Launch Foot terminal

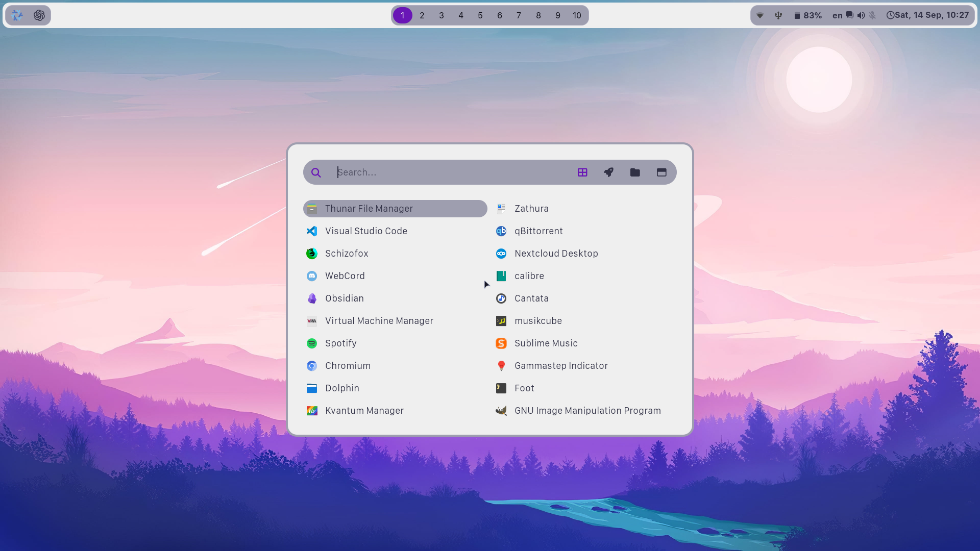pos(584,388)
